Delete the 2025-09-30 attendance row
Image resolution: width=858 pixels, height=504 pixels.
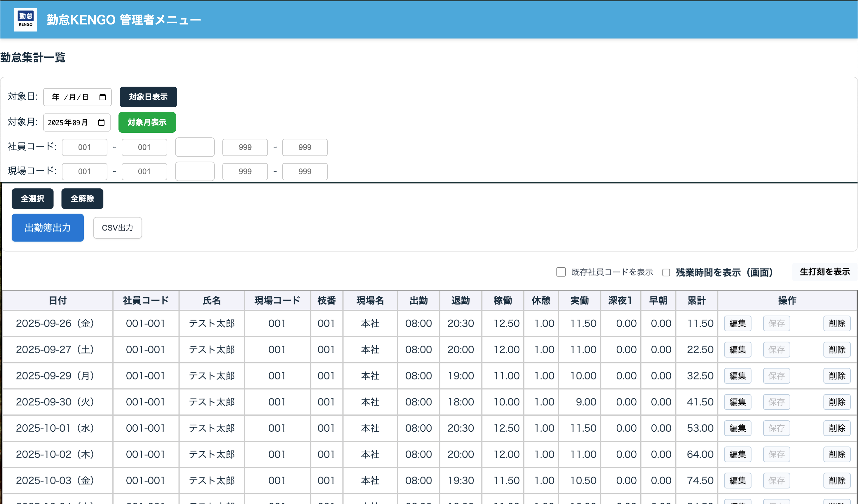[837, 402]
